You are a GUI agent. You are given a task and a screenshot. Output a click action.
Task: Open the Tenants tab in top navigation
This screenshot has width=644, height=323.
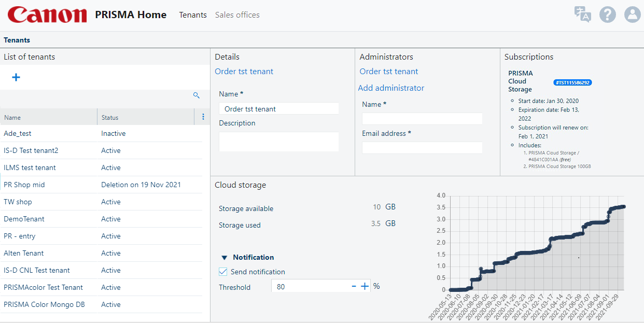[193, 15]
